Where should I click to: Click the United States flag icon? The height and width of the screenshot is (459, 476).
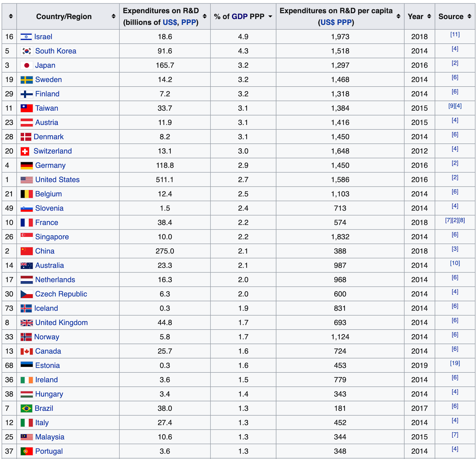26,180
